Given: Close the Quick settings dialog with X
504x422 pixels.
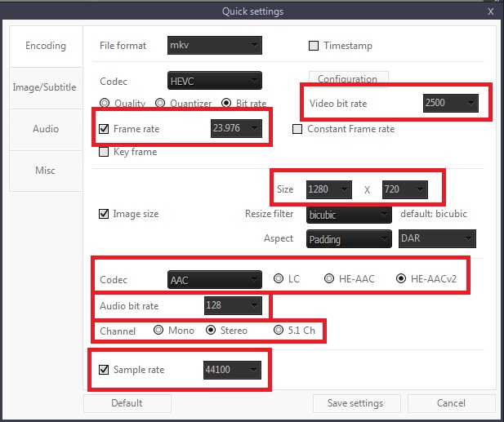Looking at the screenshot, I should tap(490, 12).
